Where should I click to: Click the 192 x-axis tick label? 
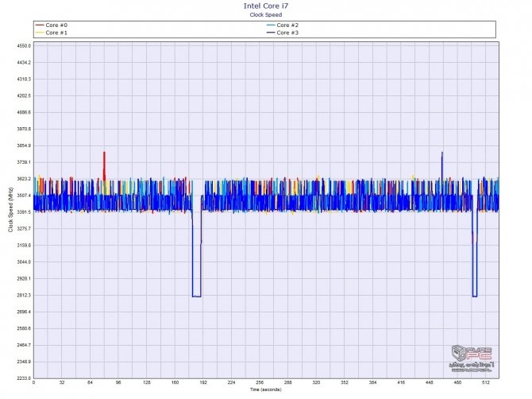tap(203, 382)
